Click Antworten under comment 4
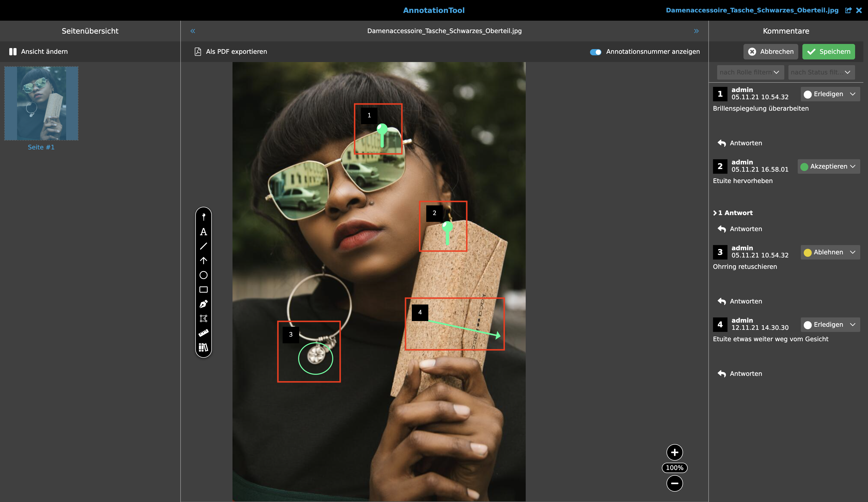The height and width of the screenshot is (502, 868). coord(740,374)
